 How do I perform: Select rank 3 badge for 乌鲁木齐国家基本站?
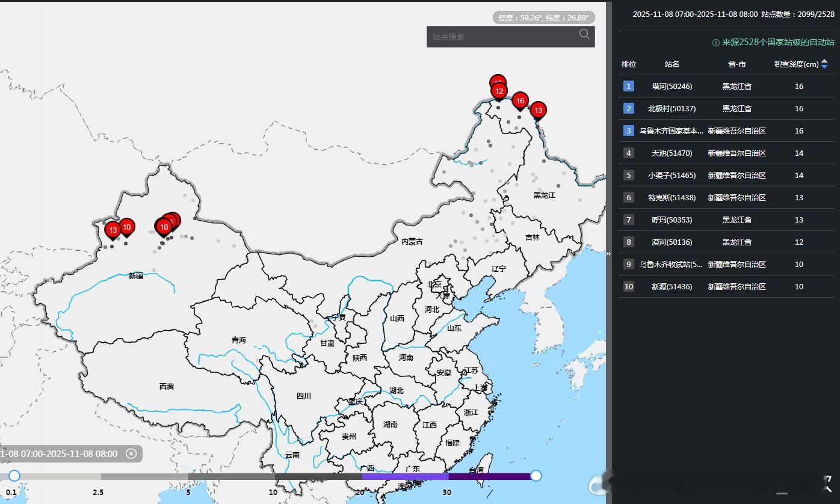(x=629, y=131)
